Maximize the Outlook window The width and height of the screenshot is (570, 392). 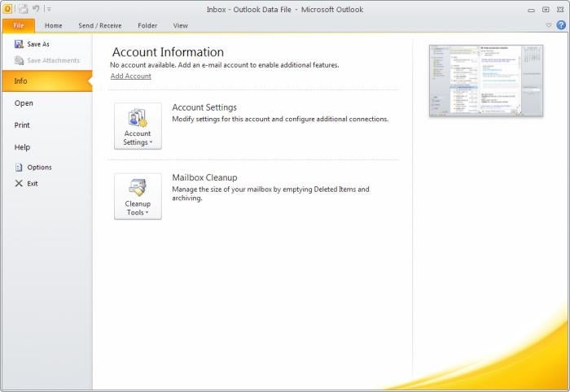coord(546,10)
